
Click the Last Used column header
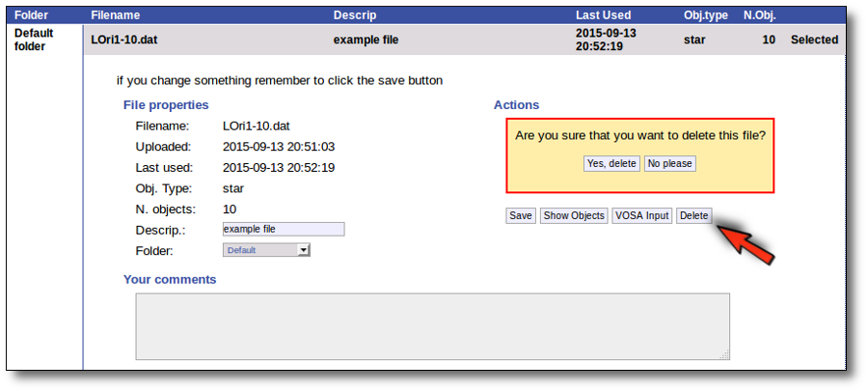(x=603, y=15)
